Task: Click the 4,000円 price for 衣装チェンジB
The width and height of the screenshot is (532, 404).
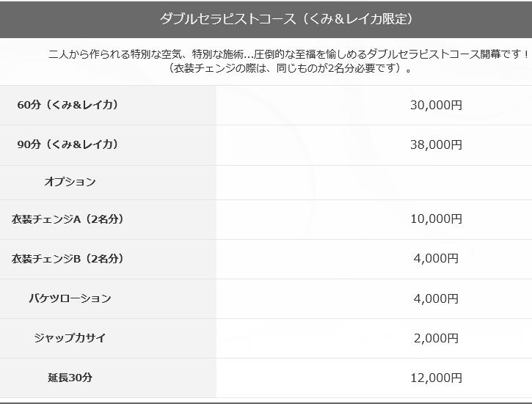Action: [x=436, y=259]
